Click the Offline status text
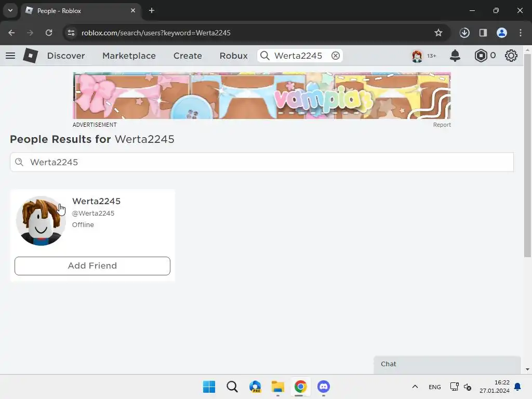 coord(83,224)
